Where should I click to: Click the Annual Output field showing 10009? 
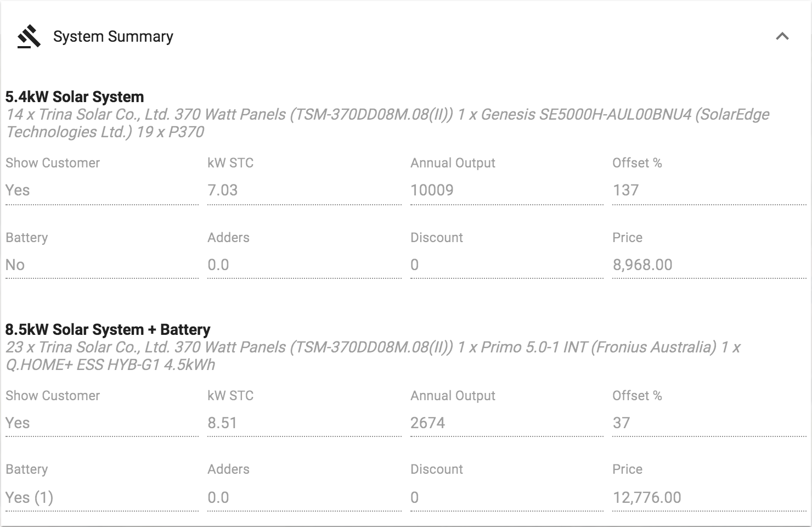coord(507,190)
